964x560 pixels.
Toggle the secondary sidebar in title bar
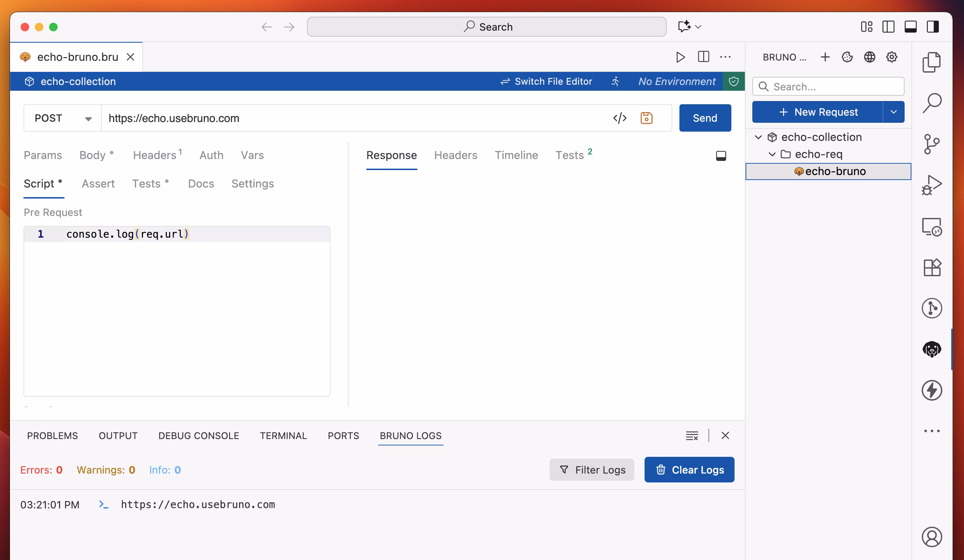click(932, 27)
